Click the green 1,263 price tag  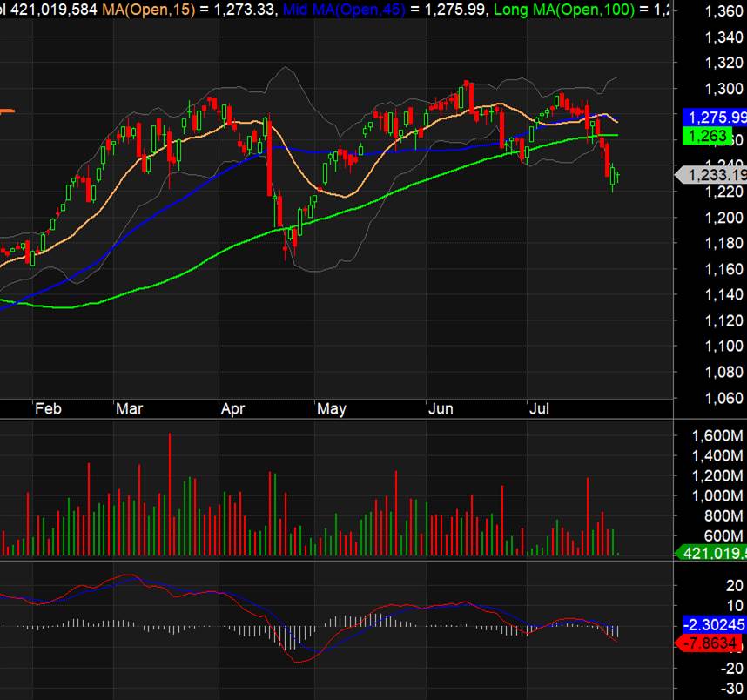[x=707, y=137]
